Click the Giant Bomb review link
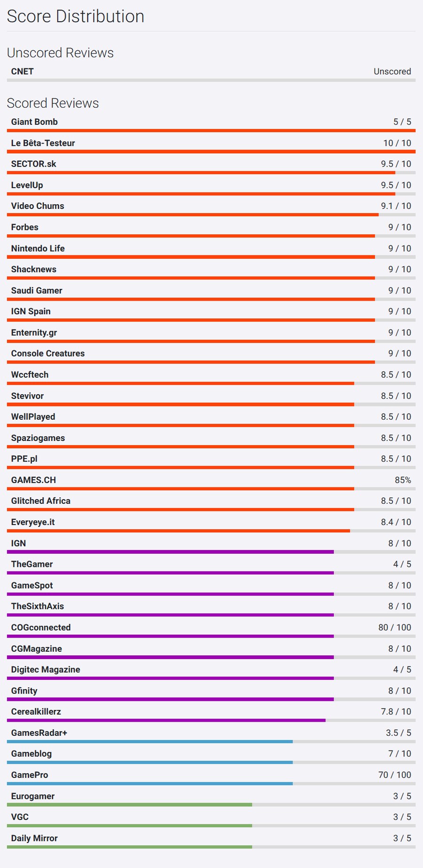 point(34,122)
